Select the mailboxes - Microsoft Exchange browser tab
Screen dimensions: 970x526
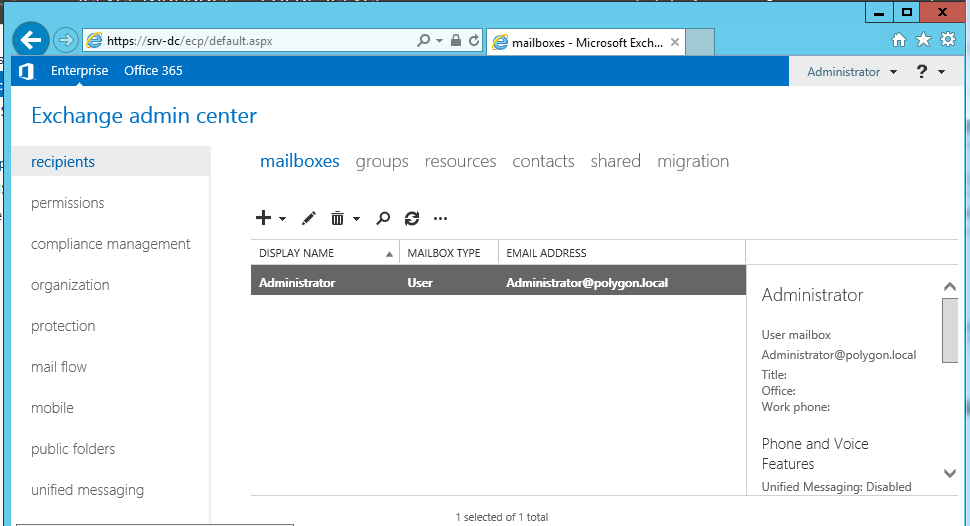(x=586, y=42)
